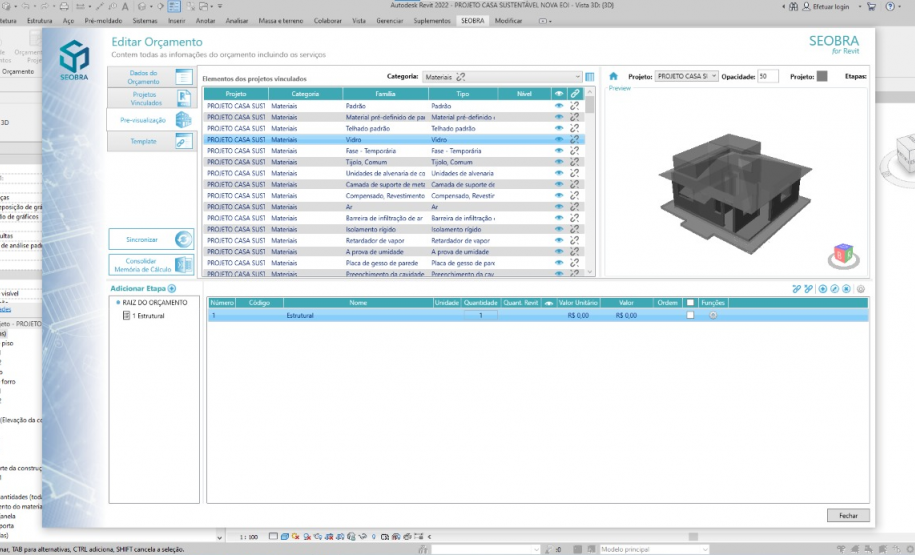Screen dimensions: 915x555
Task: Click the Fechar button
Action: click(848, 515)
